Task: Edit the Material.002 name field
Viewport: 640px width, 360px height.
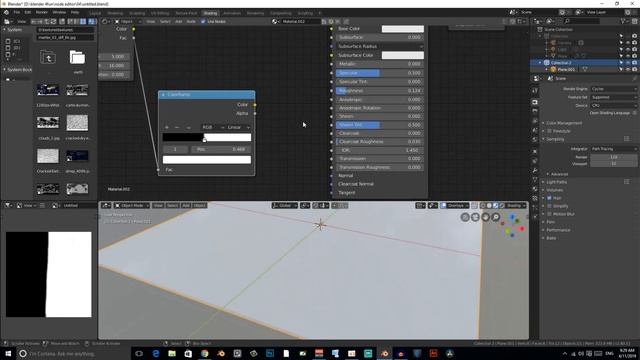Action: [301, 21]
